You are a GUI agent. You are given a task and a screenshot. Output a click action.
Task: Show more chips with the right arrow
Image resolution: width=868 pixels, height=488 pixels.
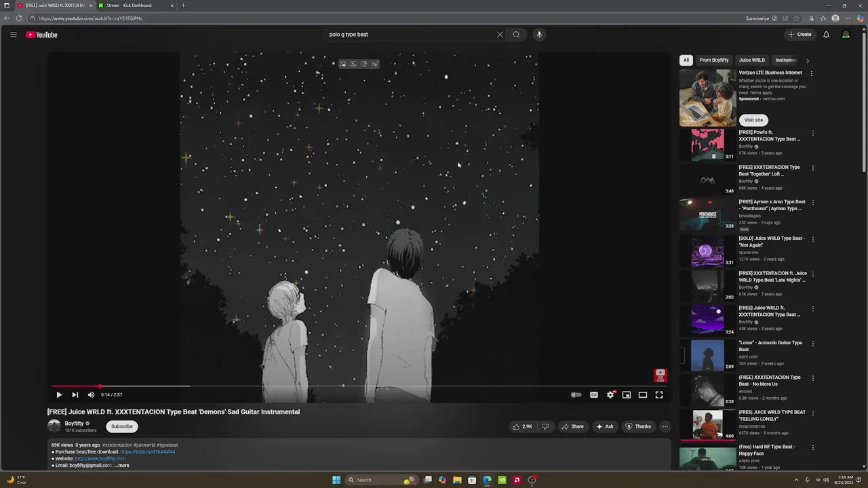tap(807, 60)
